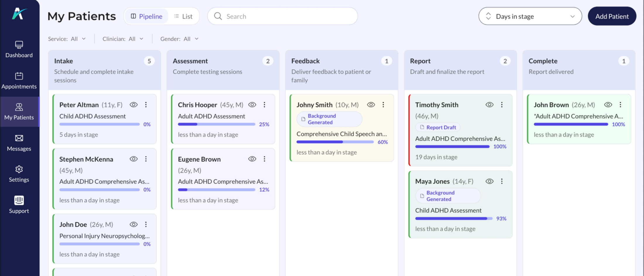Click the app logo in the sidebar
The height and width of the screenshot is (276, 644).
19,14
